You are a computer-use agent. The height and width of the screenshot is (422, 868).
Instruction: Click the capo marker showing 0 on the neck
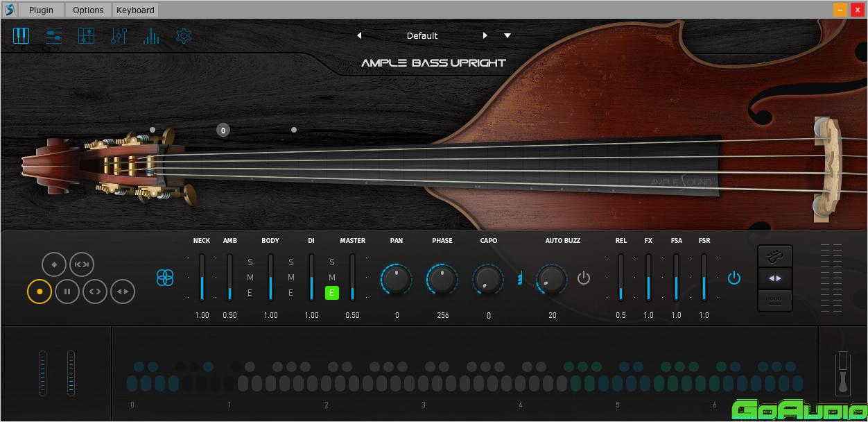click(x=223, y=130)
